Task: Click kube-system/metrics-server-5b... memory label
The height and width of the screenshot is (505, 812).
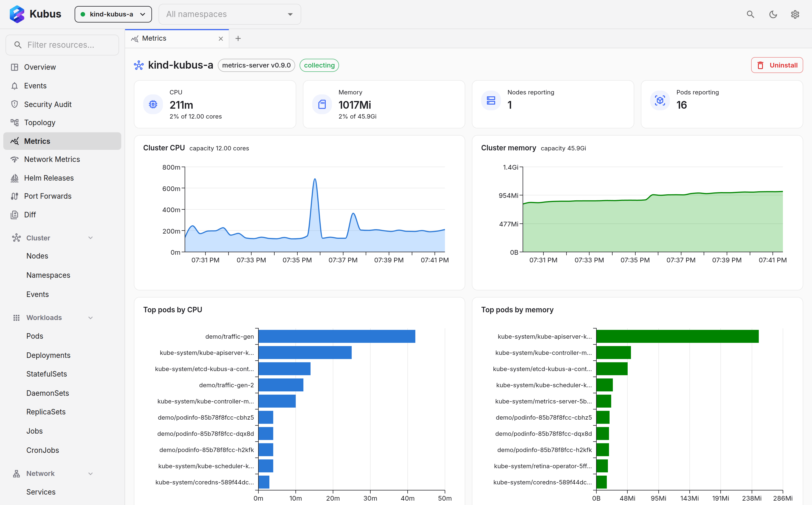Action: (x=543, y=401)
